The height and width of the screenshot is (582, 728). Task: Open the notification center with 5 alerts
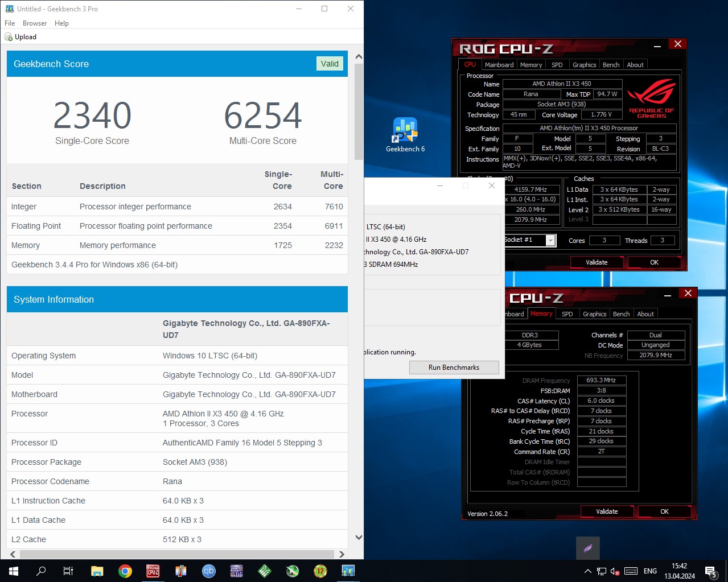(x=711, y=571)
